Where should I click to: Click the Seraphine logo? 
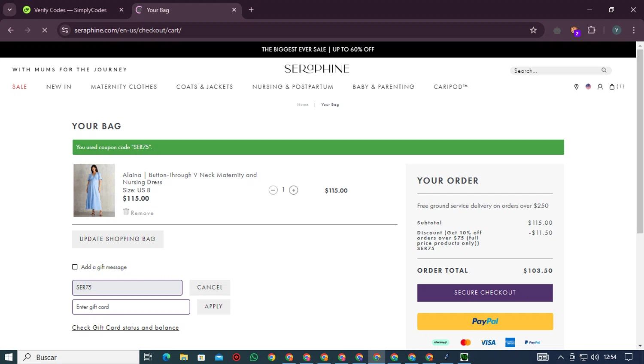tap(317, 69)
